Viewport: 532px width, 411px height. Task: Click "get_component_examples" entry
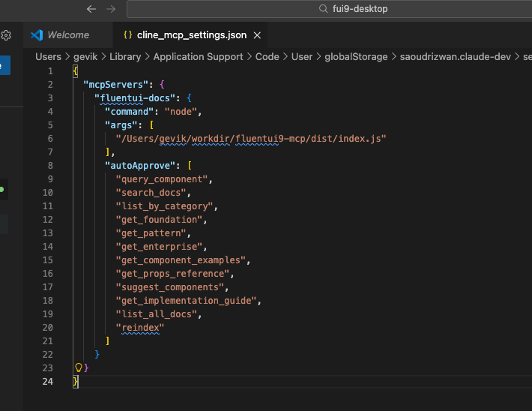tap(181, 260)
